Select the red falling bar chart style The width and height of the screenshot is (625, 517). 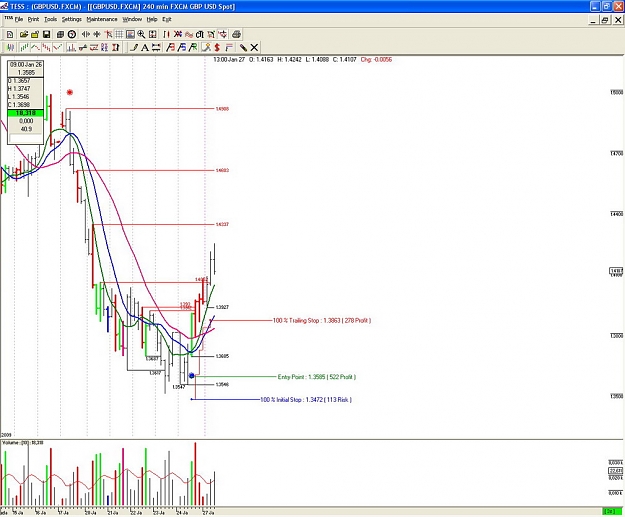tap(47, 48)
